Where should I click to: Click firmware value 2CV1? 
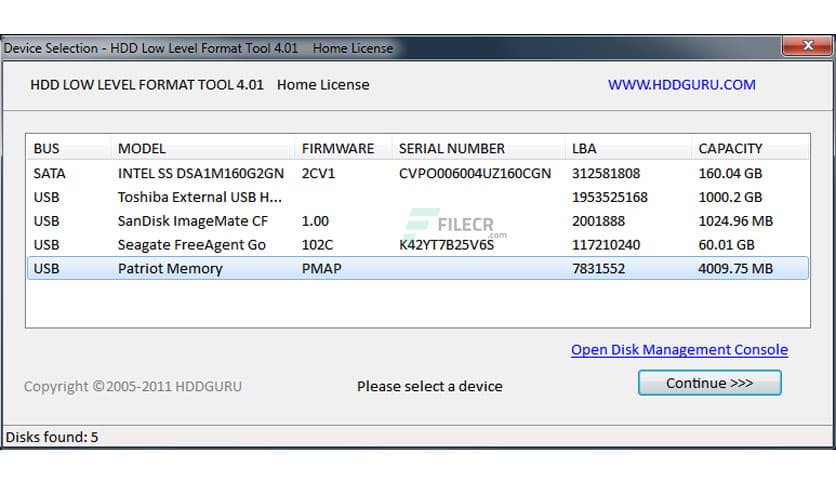coord(318,173)
